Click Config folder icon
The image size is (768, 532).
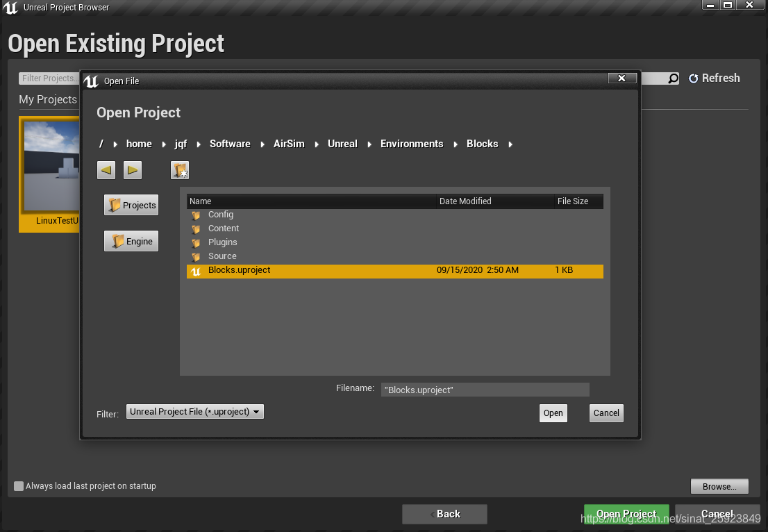(196, 215)
